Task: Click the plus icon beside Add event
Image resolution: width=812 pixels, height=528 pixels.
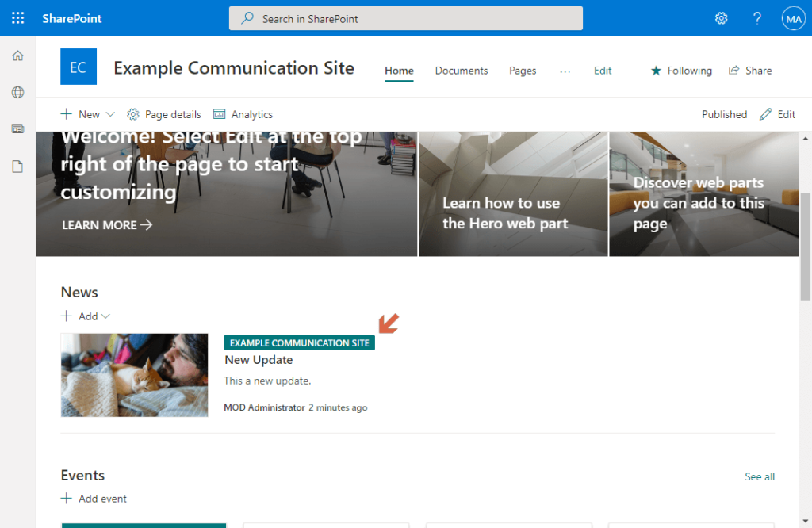Action: coord(67,499)
